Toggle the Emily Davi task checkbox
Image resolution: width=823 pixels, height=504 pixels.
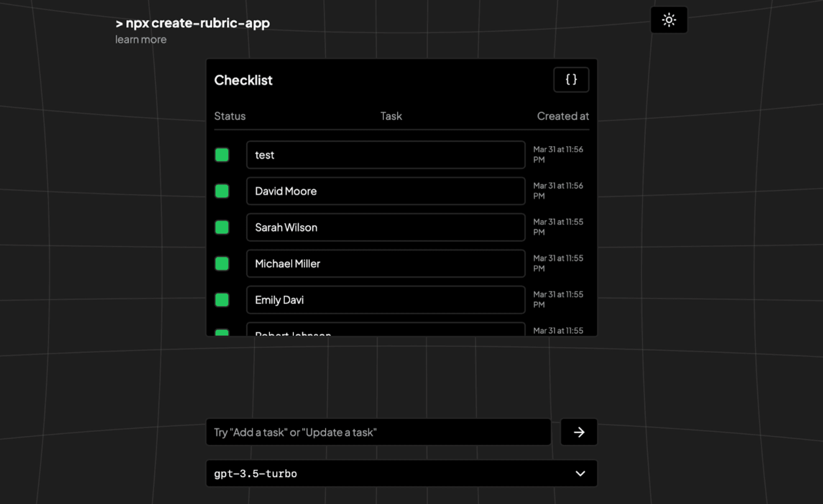[222, 300]
